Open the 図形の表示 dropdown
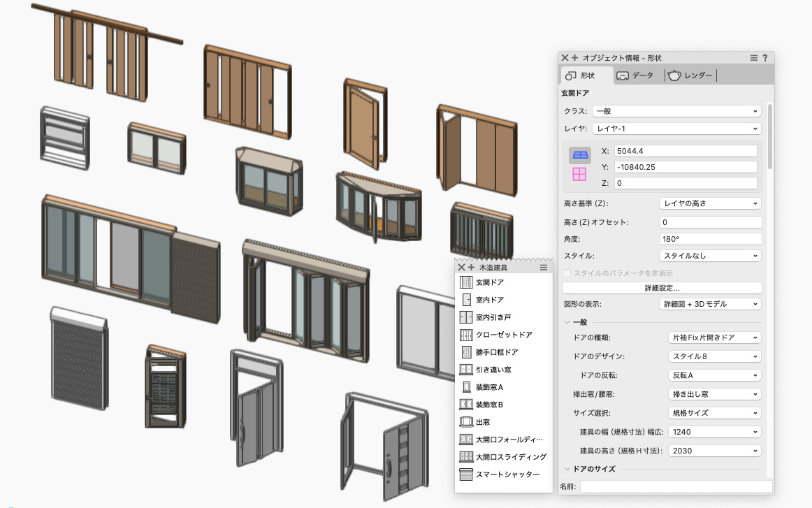 [x=711, y=304]
